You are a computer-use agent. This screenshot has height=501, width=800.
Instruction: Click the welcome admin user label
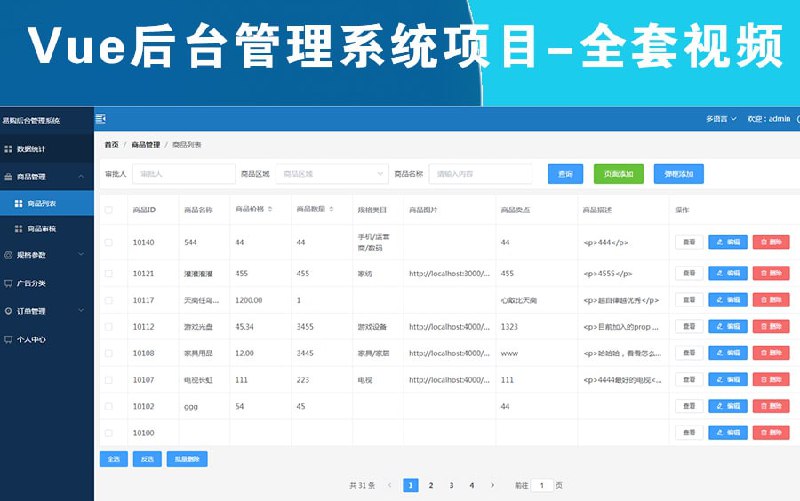point(769,119)
